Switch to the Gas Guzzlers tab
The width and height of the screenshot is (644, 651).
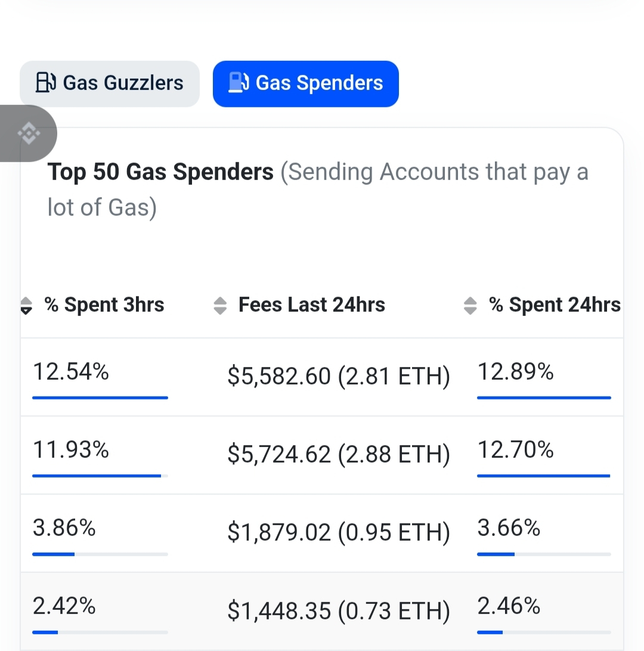[110, 83]
